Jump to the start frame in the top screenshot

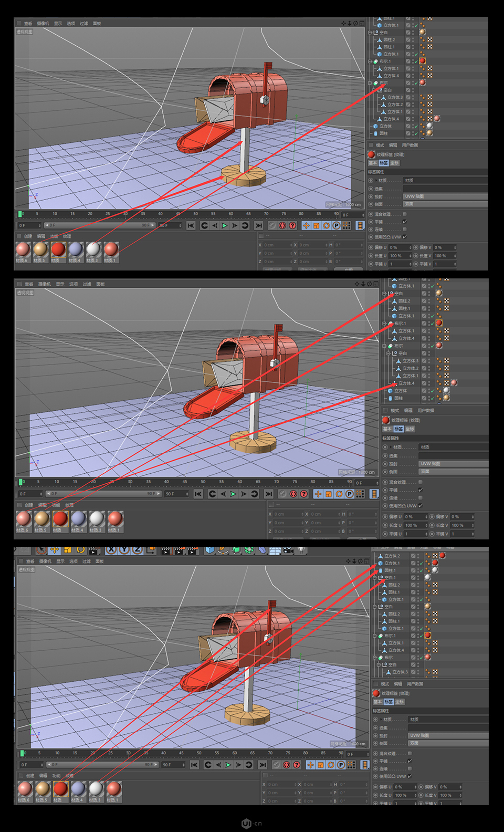pyautogui.click(x=191, y=225)
